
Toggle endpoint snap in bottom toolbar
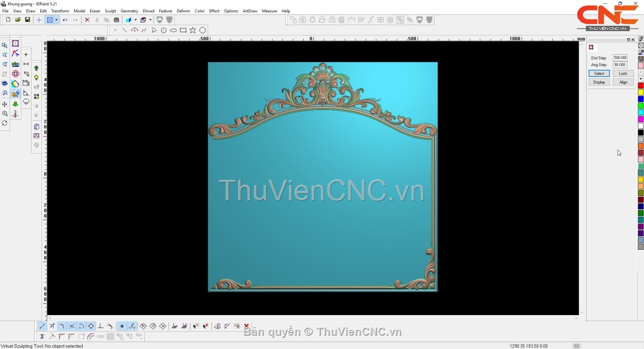[42, 326]
